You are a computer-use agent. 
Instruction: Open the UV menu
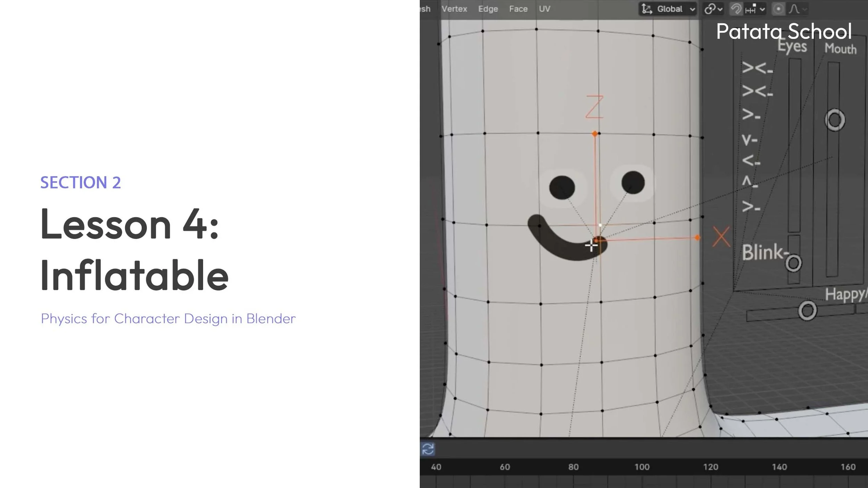544,9
